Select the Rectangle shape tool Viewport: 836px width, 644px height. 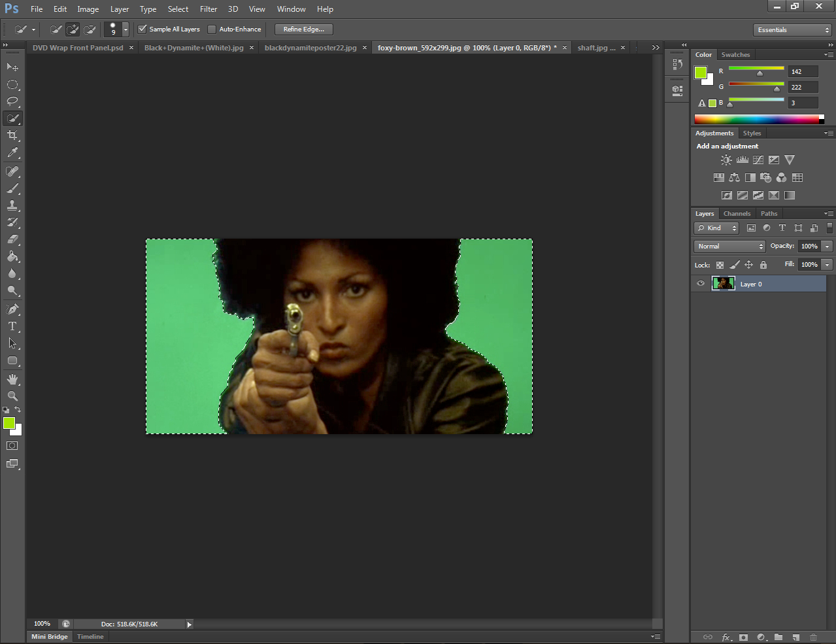(12, 360)
